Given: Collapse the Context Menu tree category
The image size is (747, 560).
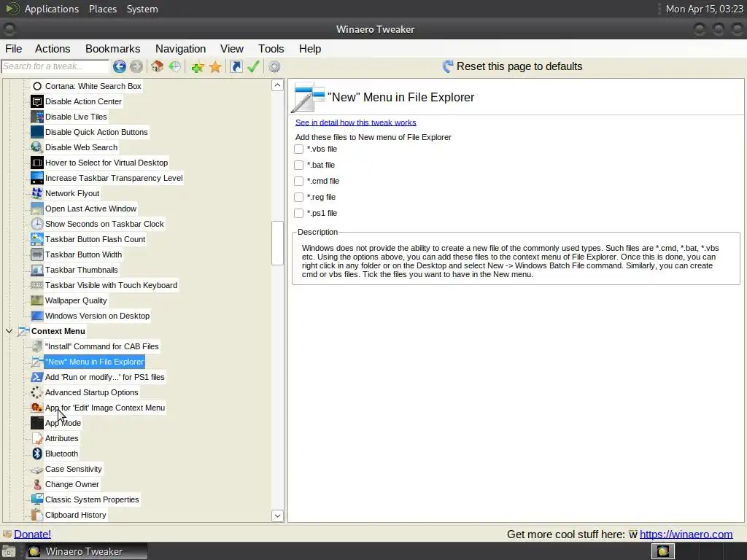Looking at the screenshot, I should point(9,331).
